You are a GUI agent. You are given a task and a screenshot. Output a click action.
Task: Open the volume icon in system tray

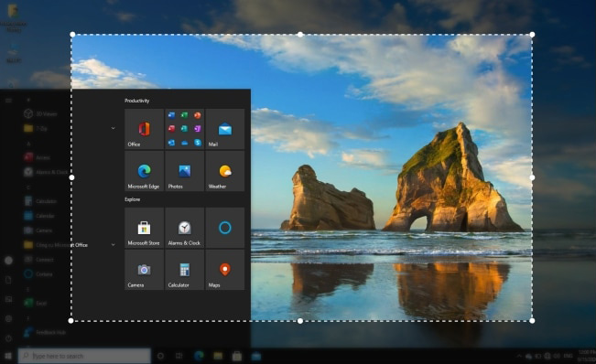click(557, 356)
